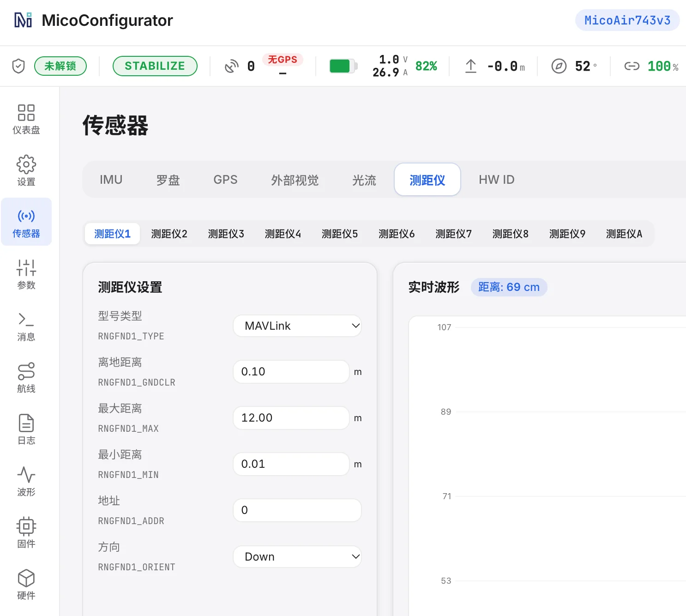Screen dimensions: 686x616
Task: Open the 仪表盘 dashboard icon in sidebar
Action: pyautogui.click(x=26, y=113)
